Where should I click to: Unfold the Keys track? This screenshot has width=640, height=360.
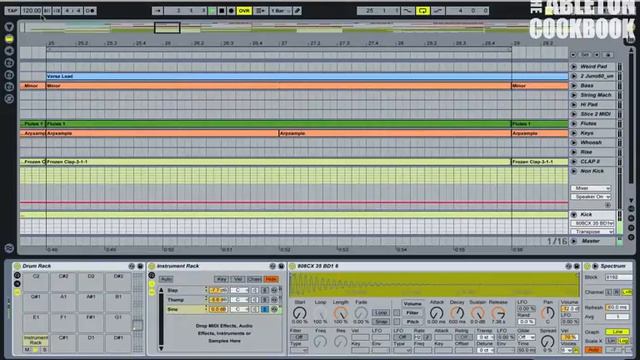click(x=573, y=133)
